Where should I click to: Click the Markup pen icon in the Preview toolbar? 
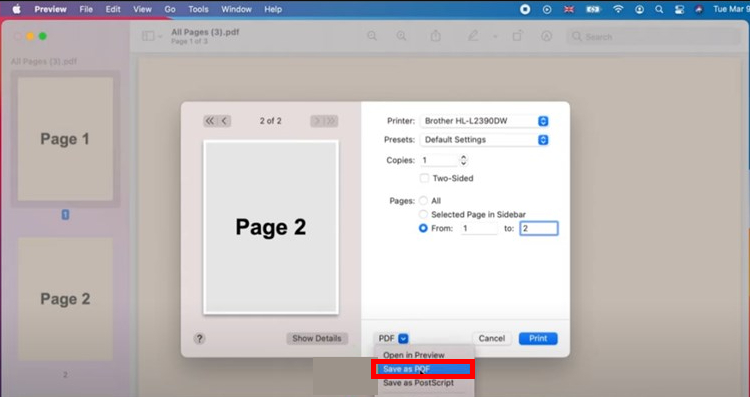click(x=473, y=36)
